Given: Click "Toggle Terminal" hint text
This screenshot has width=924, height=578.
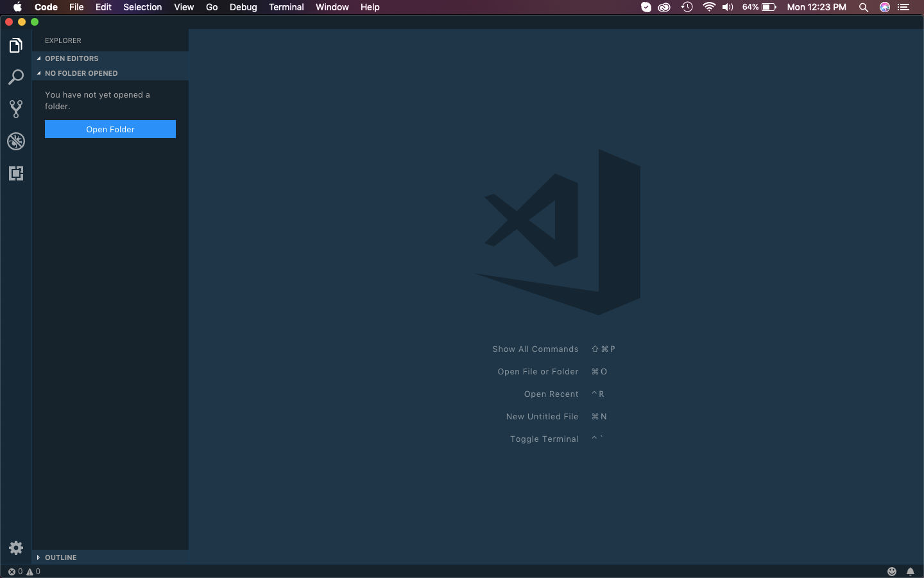Looking at the screenshot, I should click(x=544, y=439).
